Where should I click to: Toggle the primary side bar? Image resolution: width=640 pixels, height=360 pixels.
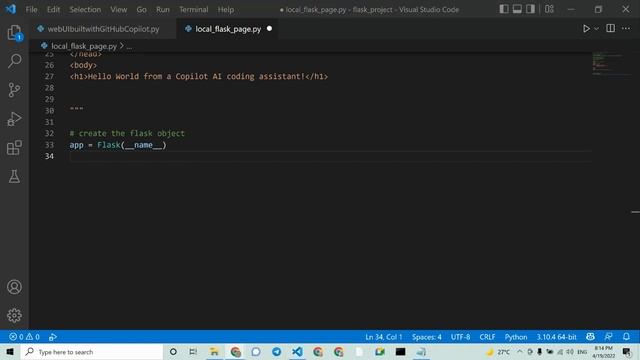coord(504,9)
